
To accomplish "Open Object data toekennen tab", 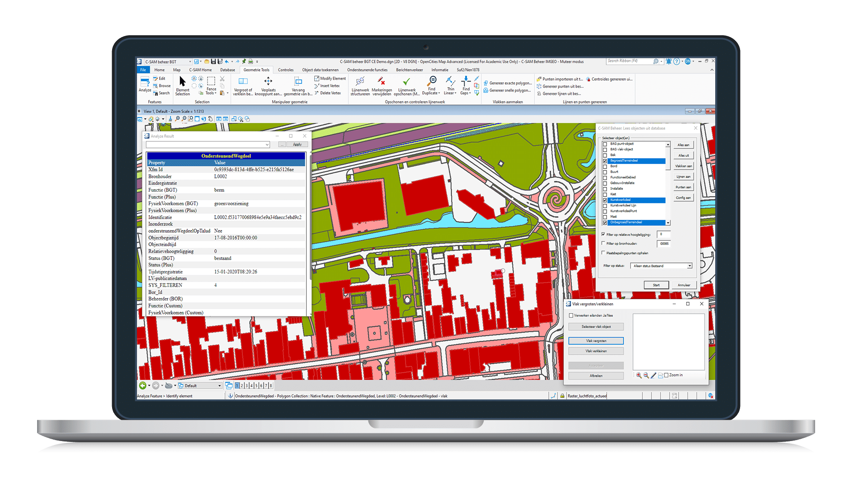I will (x=320, y=70).
